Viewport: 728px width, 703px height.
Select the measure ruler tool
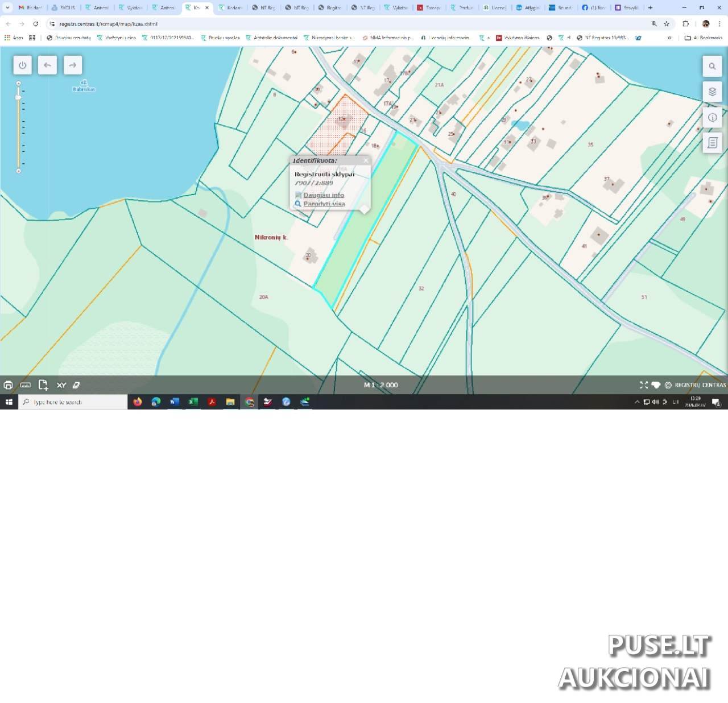pos(26,385)
